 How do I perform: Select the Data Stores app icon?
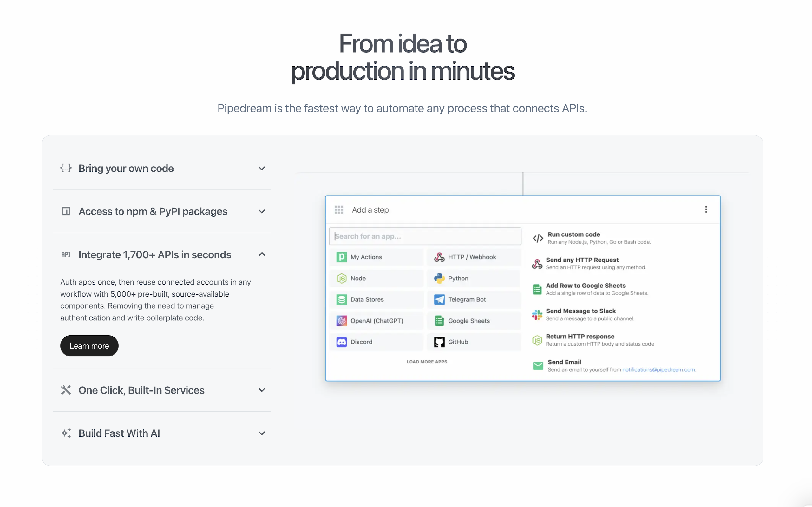tap(342, 299)
